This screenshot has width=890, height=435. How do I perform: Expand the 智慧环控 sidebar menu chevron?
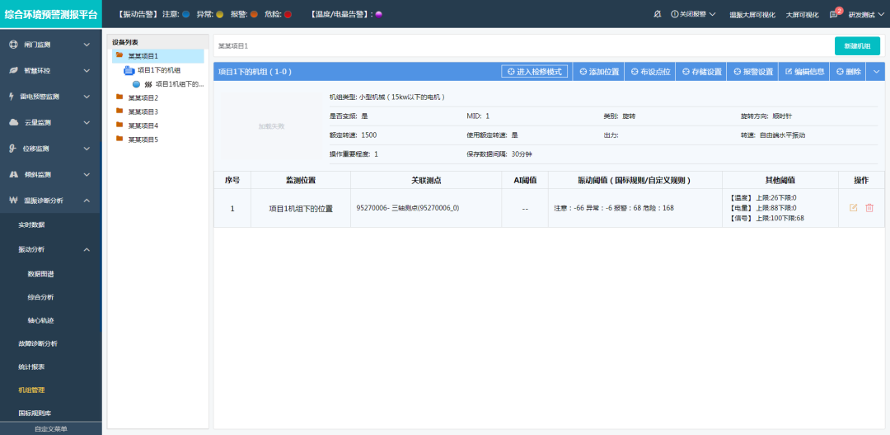point(86,70)
